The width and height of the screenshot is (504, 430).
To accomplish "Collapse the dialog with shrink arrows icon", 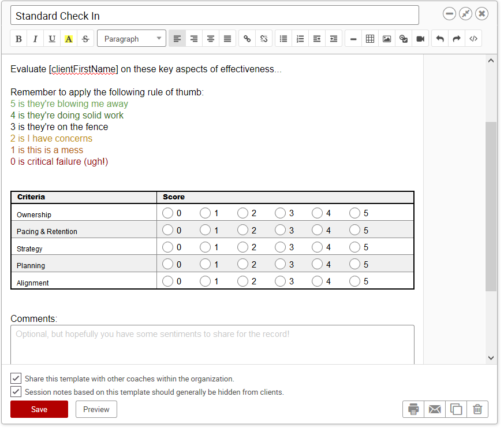I will coord(465,14).
